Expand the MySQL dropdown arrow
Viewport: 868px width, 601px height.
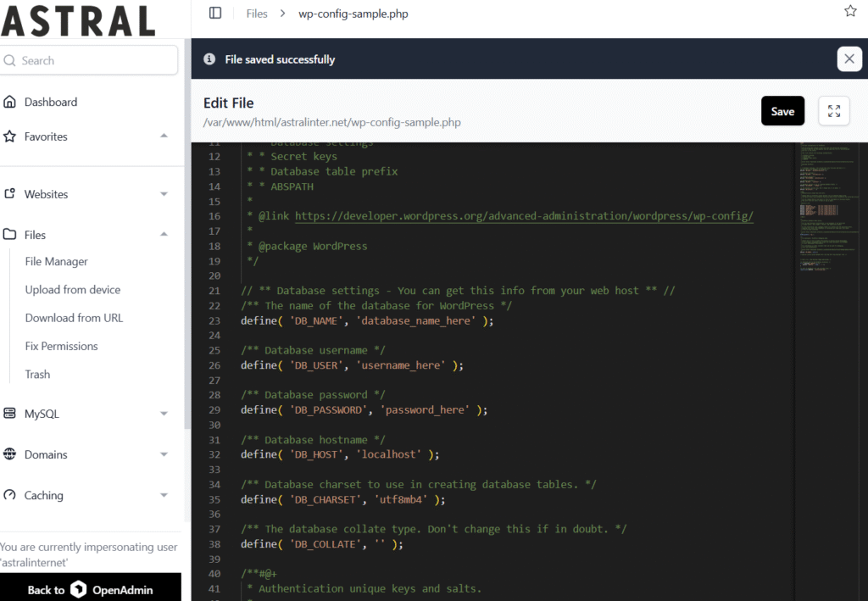(x=164, y=414)
